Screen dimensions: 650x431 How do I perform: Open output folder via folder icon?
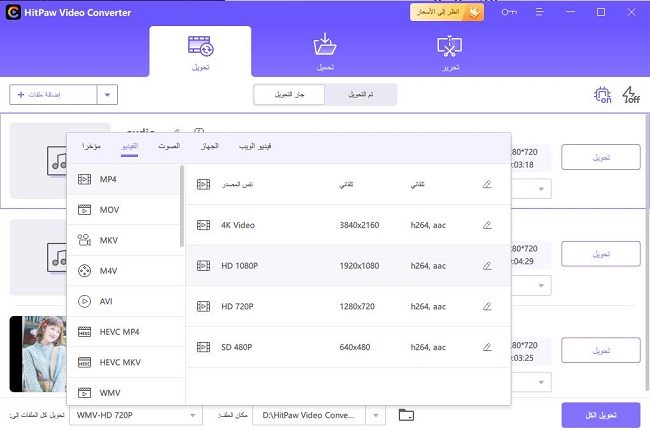[406, 415]
